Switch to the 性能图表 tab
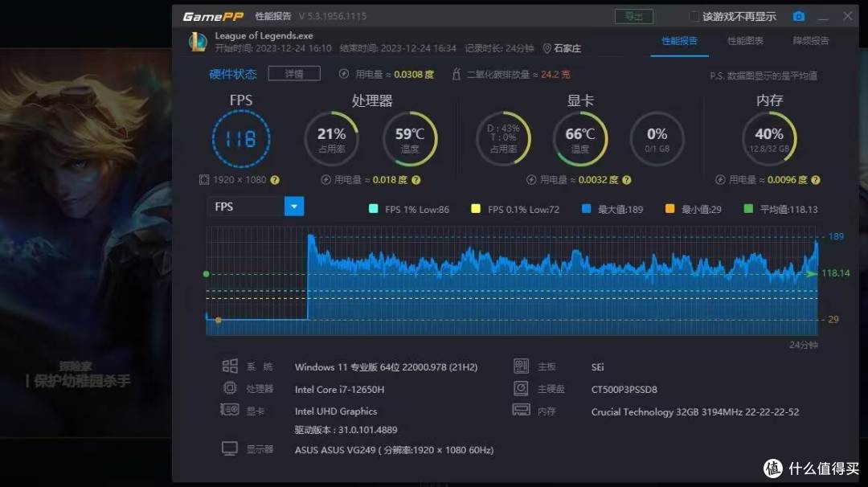Image resolution: width=868 pixels, height=487 pixels. [745, 41]
